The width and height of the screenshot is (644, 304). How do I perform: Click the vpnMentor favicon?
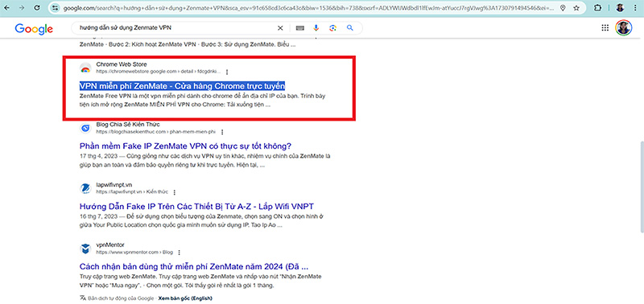(x=85, y=249)
